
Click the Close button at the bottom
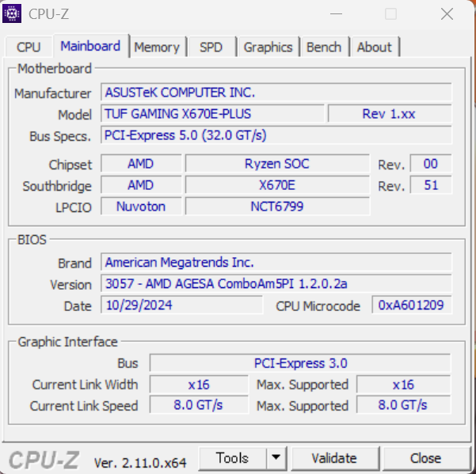pyautogui.click(x=425, y=458)
